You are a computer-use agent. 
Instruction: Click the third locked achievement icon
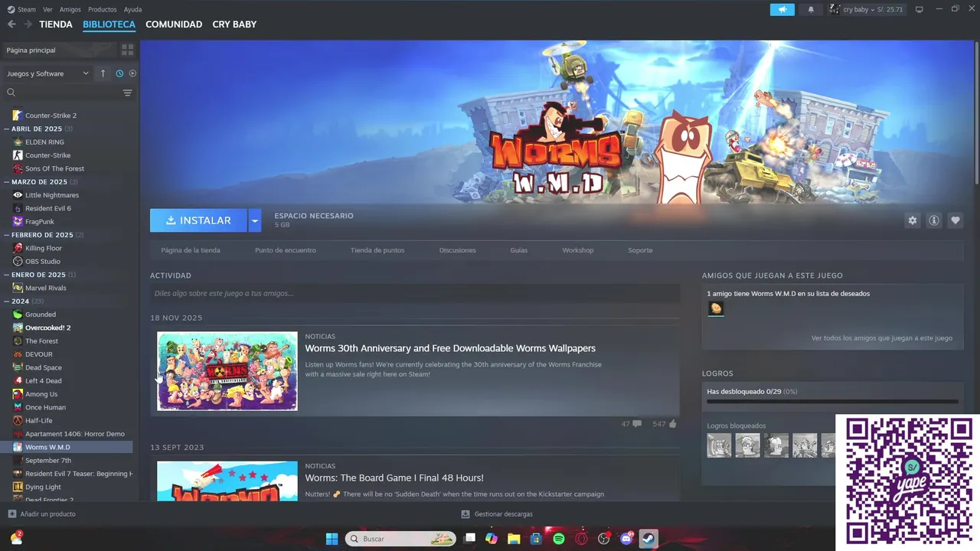776,445
